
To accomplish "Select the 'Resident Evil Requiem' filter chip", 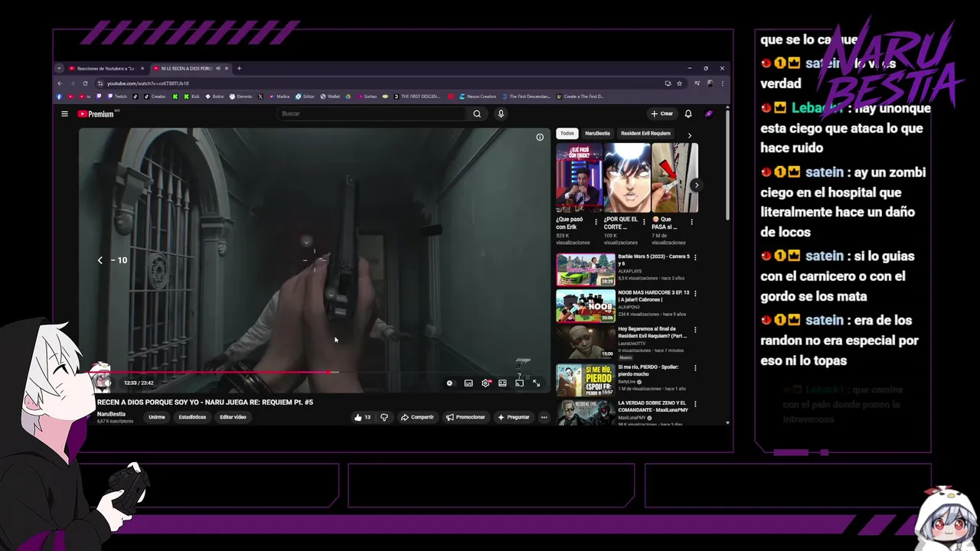I will [645, 133].
